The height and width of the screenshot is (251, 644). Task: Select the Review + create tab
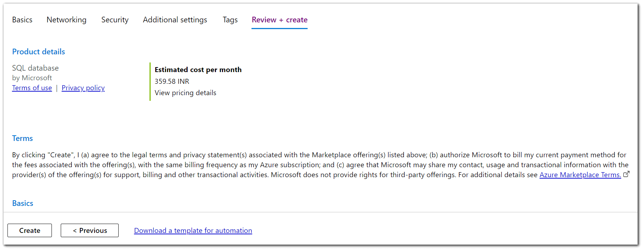pyautogui.click(x=280, y=20)
